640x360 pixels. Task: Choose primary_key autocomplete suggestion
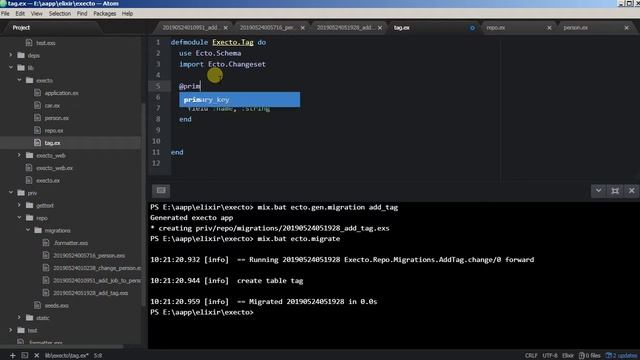point(240,100)
